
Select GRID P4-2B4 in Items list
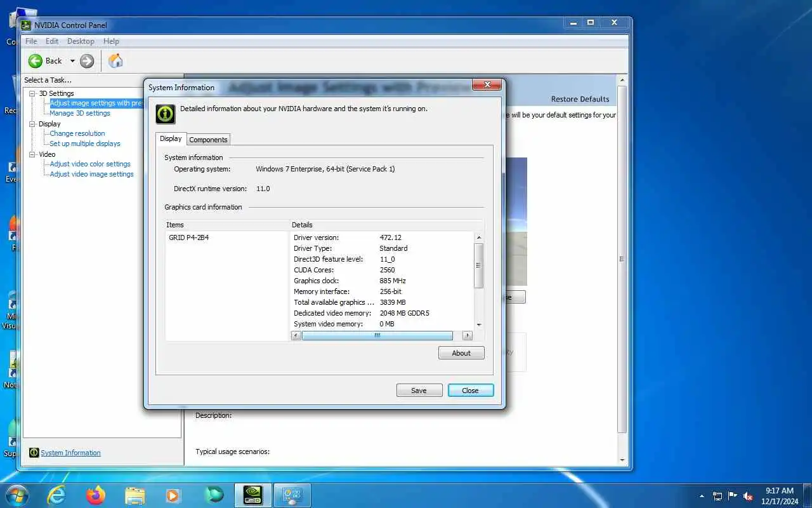(188, 237)
